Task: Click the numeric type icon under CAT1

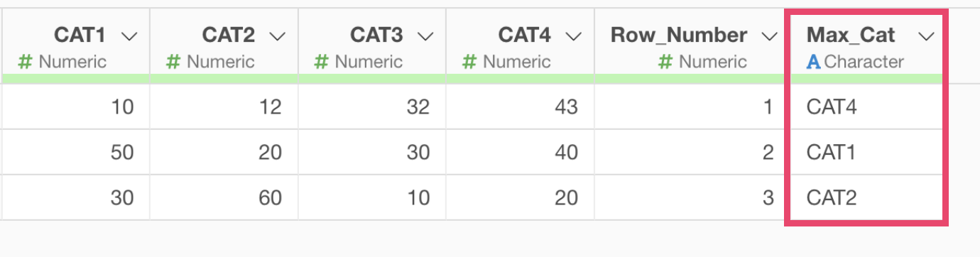Action: pos(26,62)
